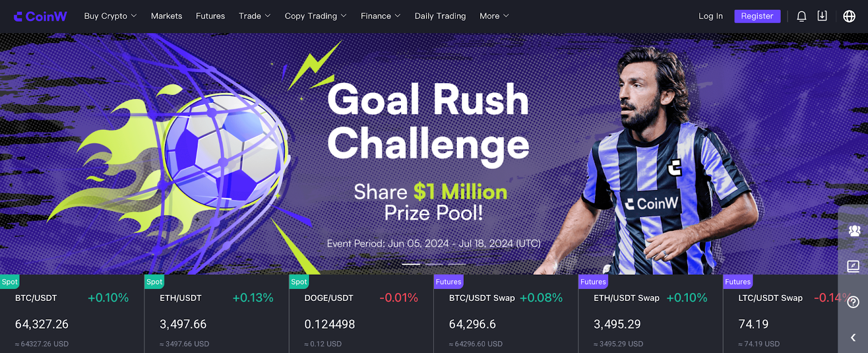Screen dimensions: 868x353
Task: Open the ETH/USDT Swap futures card
Action: point(650,314)
